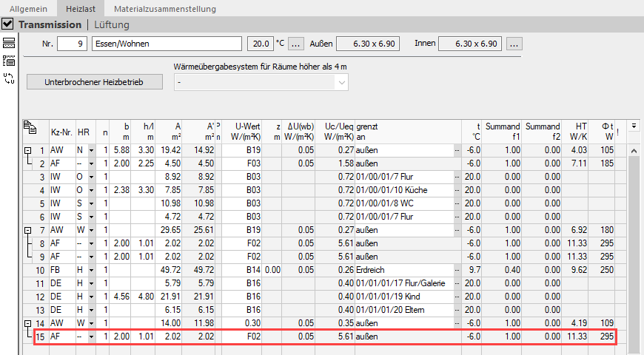Toggle the Transmission checkbox
The image size is (644, 355).
point(7,24)
